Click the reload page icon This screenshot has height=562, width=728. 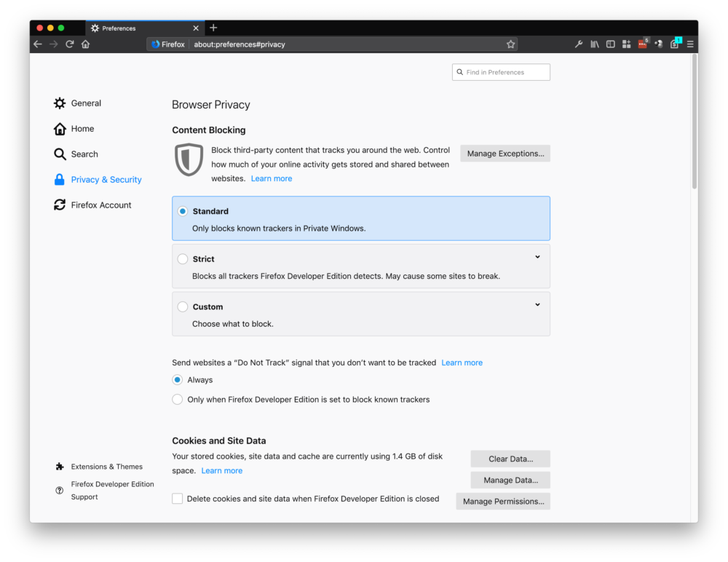pos(70,44)
